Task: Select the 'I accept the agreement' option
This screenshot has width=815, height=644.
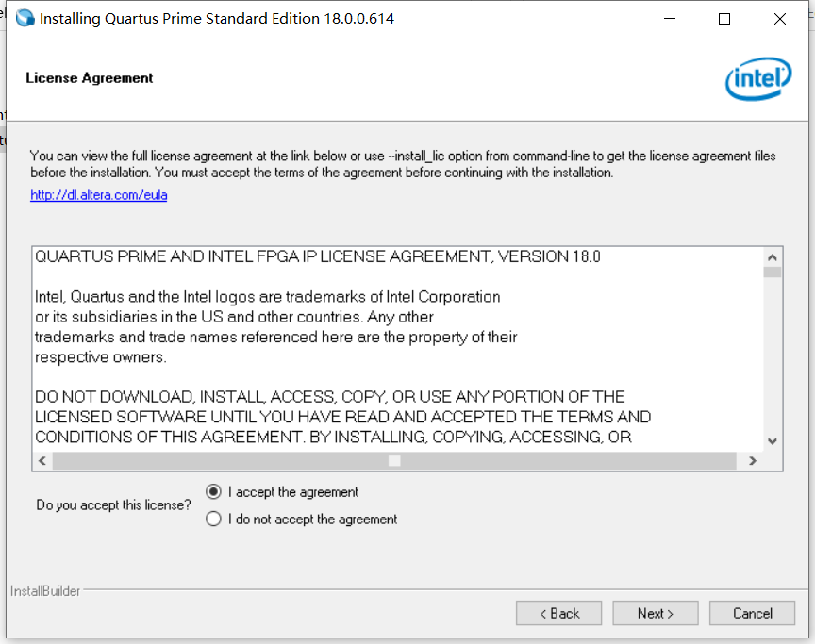Action: 214,491
